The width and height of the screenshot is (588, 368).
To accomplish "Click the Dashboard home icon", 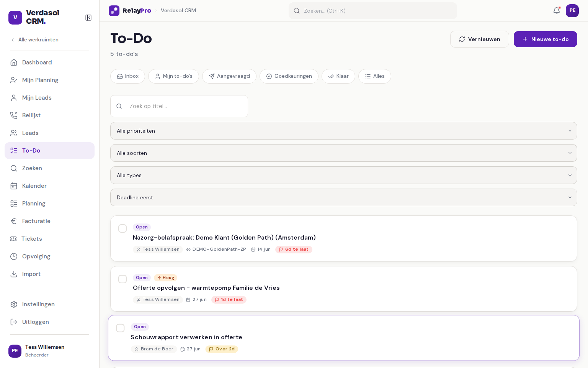I will (14, 62).
